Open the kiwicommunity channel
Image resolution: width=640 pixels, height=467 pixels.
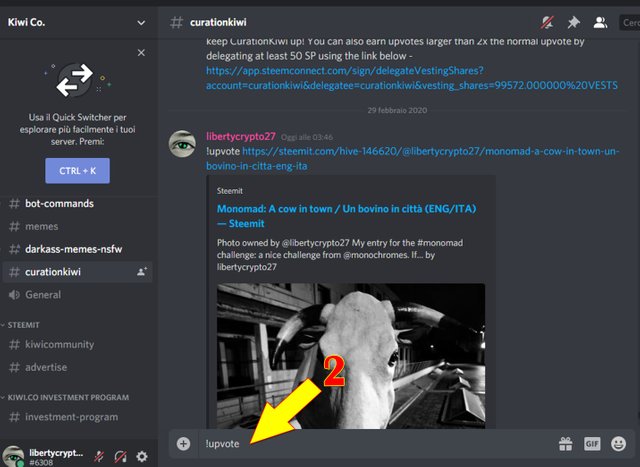tap(78, 345)
